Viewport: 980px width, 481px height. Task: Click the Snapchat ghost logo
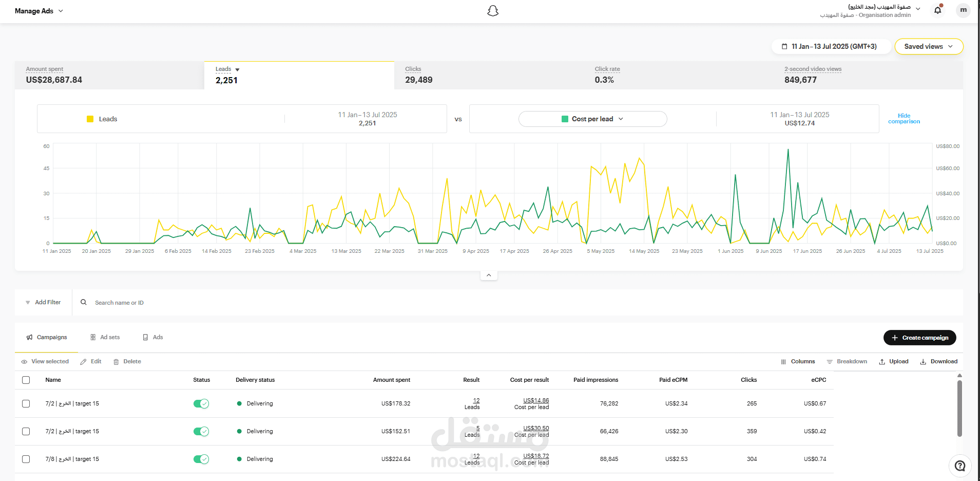[x=493, y=11]
